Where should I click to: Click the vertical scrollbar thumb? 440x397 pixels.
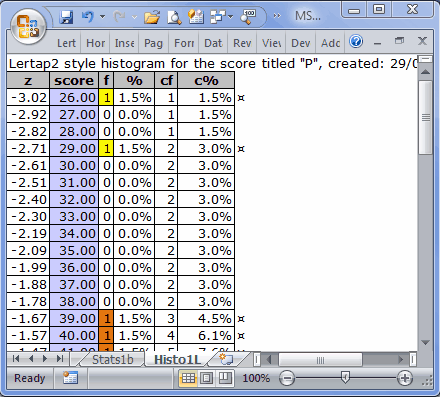[425, 117]
